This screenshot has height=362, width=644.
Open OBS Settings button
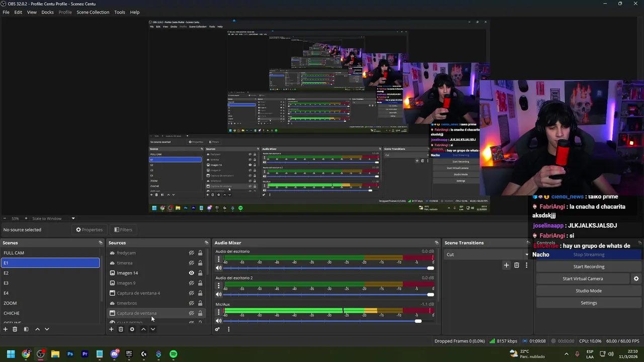pyautogui.click(x=589, y=303)
